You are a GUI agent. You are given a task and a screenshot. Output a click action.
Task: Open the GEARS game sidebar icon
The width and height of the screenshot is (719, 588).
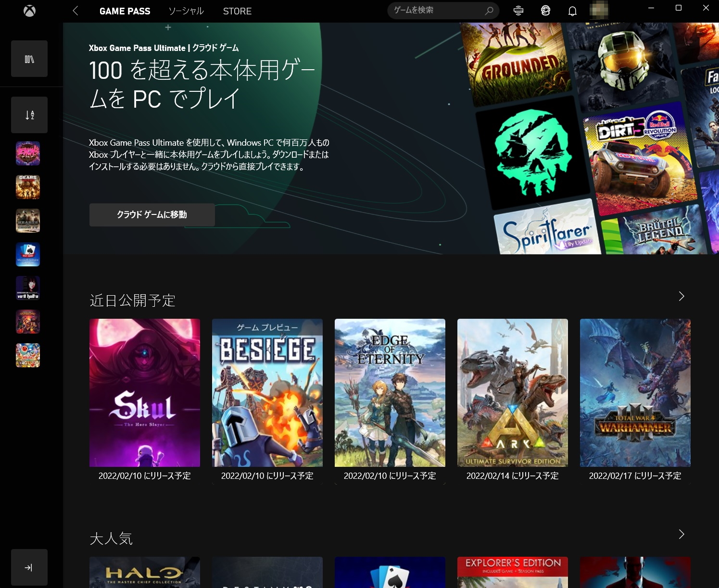[28, 188]
